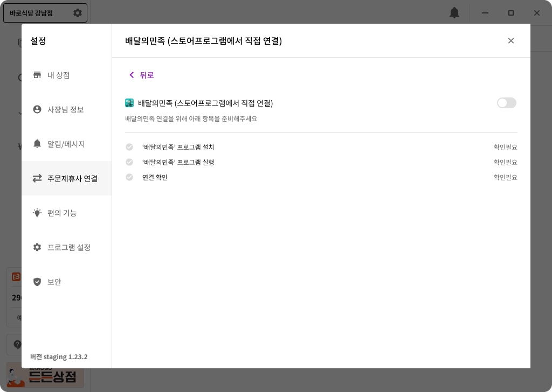
Task: Click the store gear icon beside 바로식당 강남점
Action: 78,13
